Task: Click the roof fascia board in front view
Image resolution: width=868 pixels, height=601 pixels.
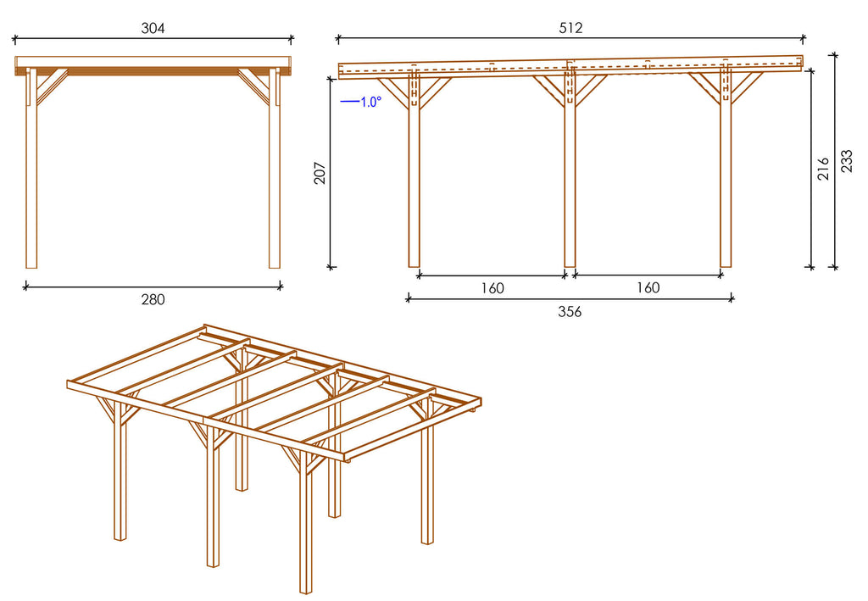Action: [x=153, y=62]
